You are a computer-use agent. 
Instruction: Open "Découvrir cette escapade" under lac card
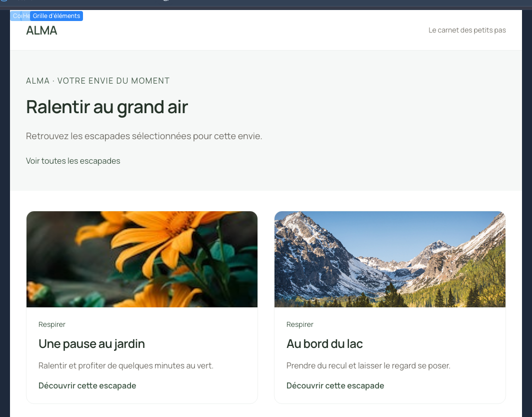[x=335, y=386]
